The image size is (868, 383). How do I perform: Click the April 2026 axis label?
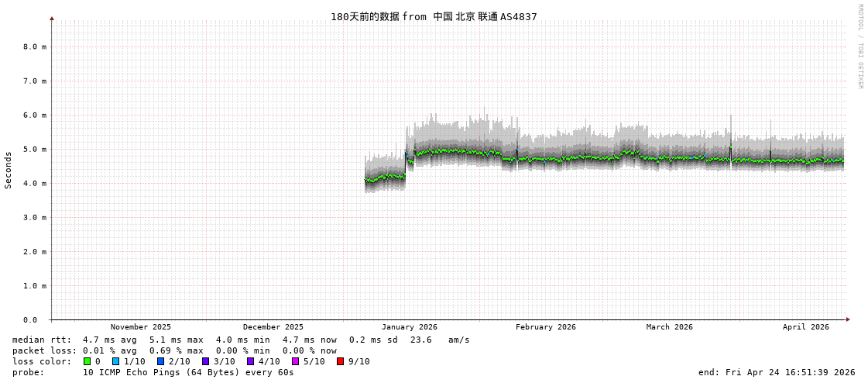805,327
